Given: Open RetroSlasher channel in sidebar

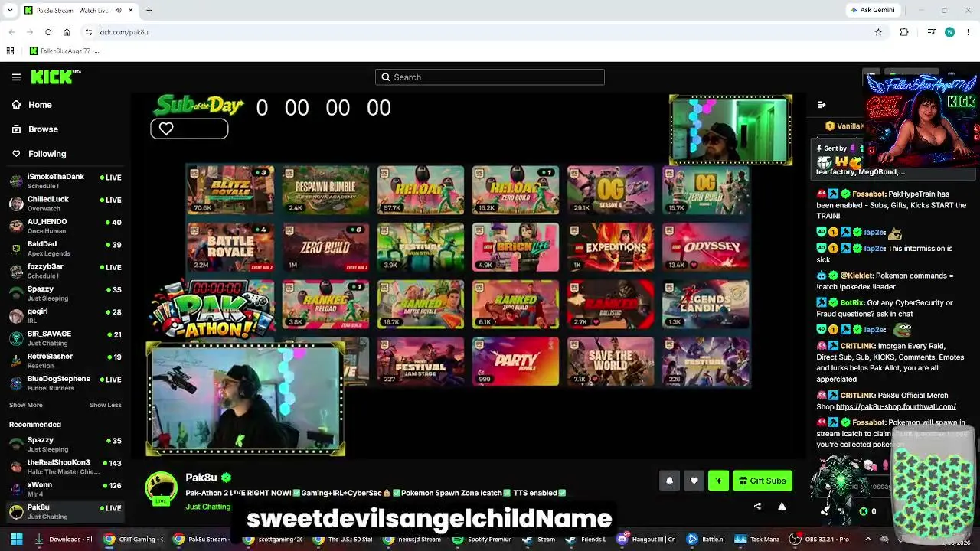Looking at the screenshot, I should [x=65, y=360].
